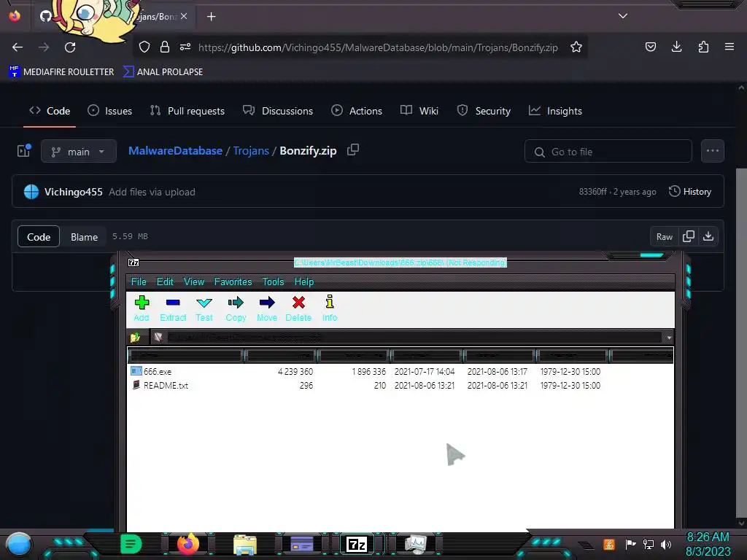Click the 4 239 360 size value
747x560 pixels.
click(295, 371)
